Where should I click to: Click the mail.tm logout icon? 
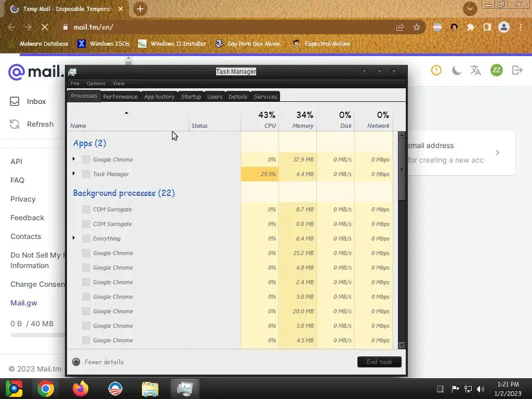tap(517, 70)
